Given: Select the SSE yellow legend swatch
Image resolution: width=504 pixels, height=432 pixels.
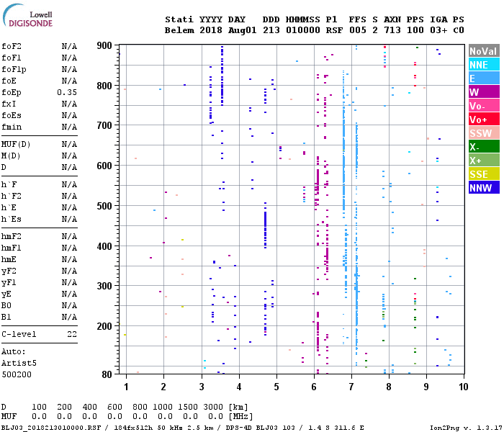Looking at the screenshot, I should pos(484,174).
